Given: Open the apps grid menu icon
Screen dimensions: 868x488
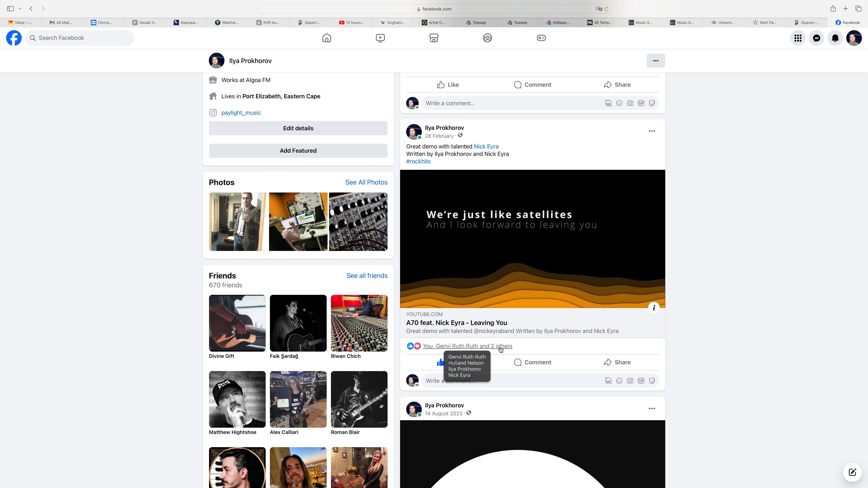Looking at the screenshot, I should point(798,38).
